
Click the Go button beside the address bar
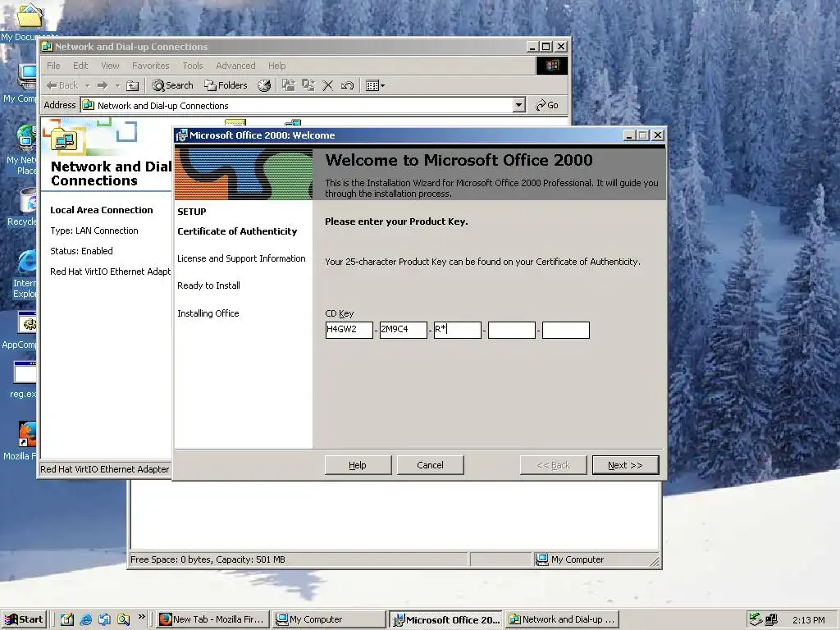tap(547, 105)
